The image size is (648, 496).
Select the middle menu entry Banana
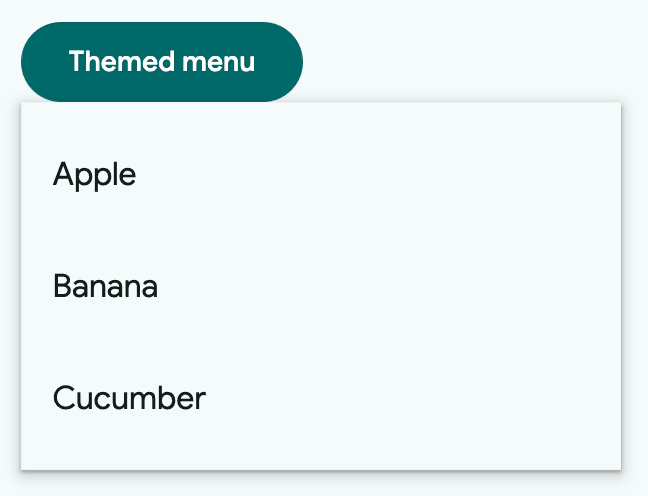(105, 287)
